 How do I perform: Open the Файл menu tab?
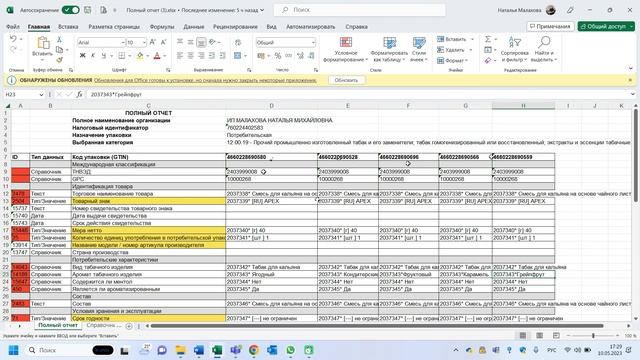coord(13,27)
